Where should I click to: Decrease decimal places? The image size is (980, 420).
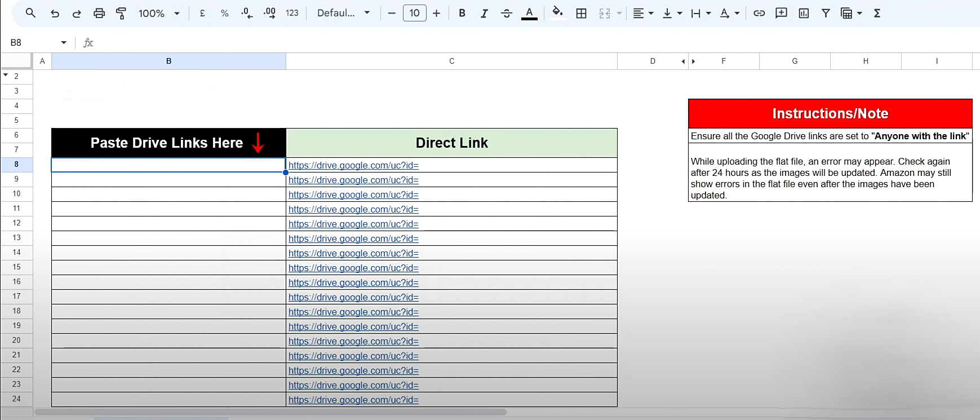pos(247,13)
